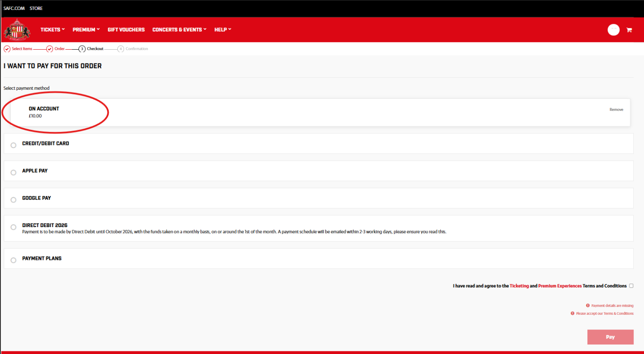Choose Apple Pay radio button
This screenshot has height=354, width=644.
coord(13,172)
